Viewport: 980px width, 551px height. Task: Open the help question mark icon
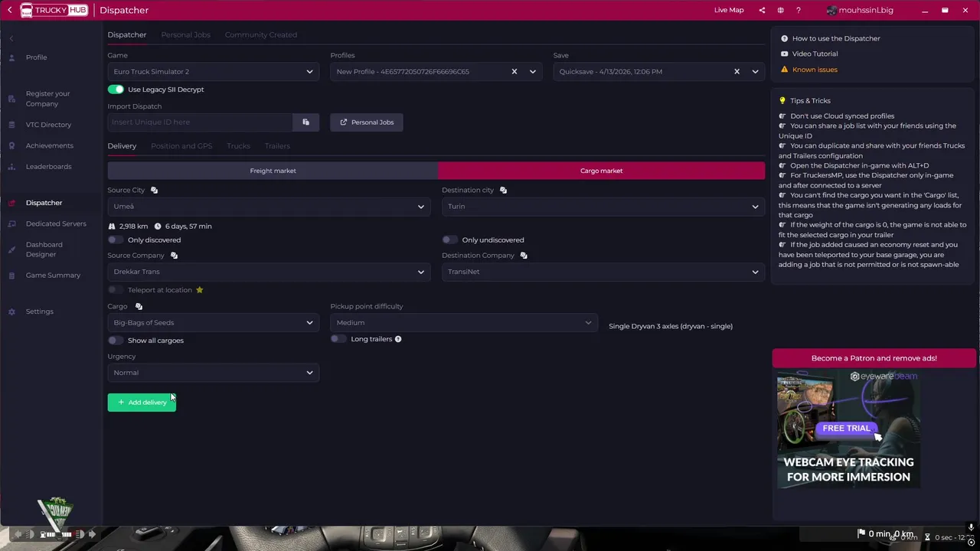pyautogui.click(x=799, y=10)
